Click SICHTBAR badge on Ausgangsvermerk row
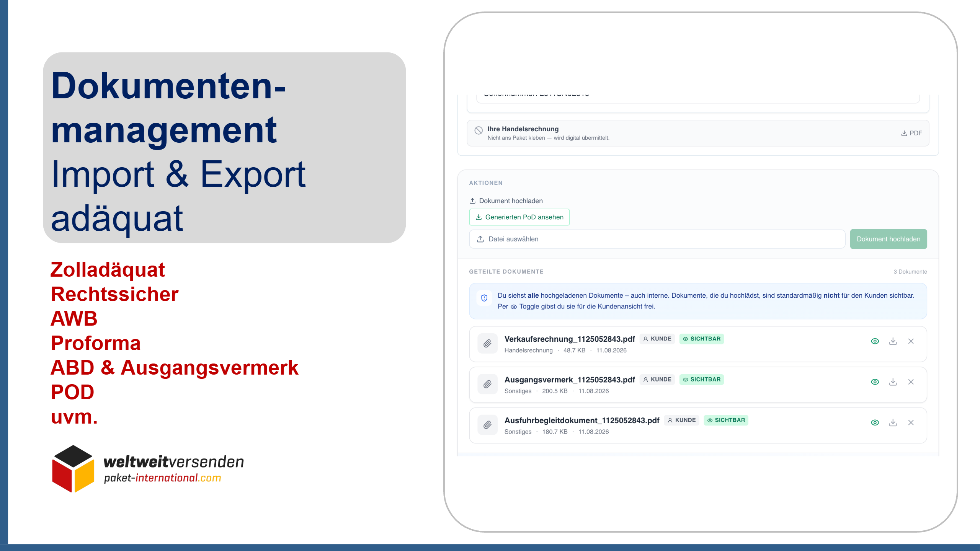This screenshot has width=980, height=551. click(x=702, y=379)
